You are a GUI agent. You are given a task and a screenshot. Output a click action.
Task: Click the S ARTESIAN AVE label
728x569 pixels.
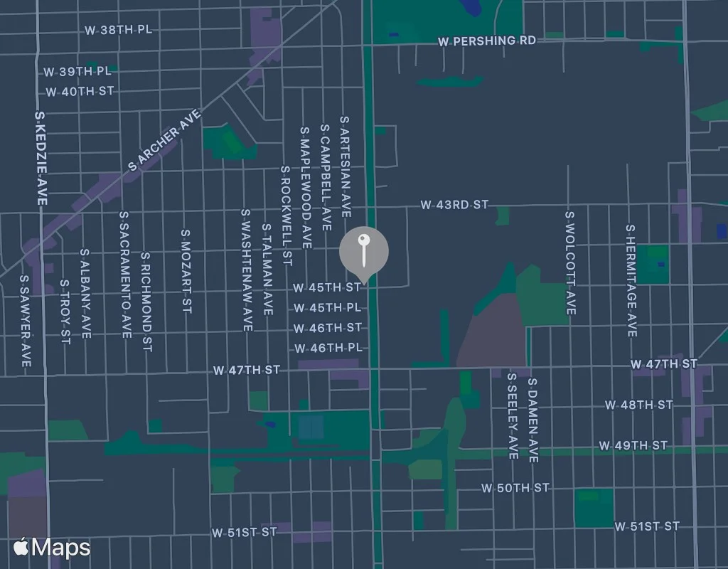345,166
